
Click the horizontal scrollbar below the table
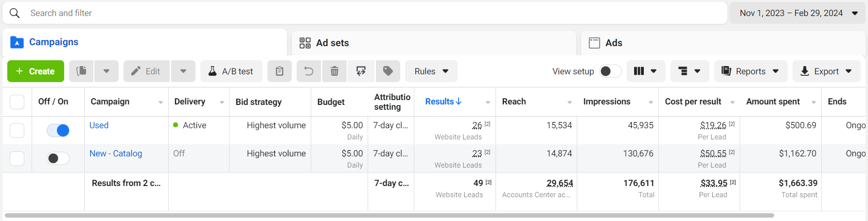click(389, 215)
